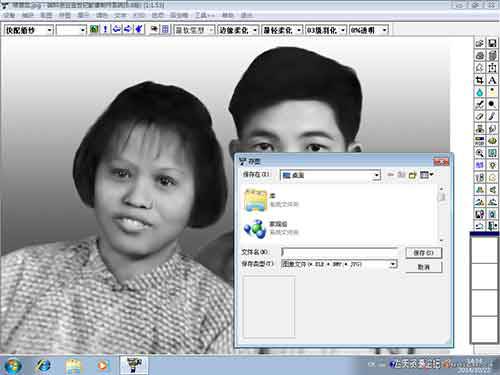Open the Windows Start menu
The height and width of the screenshot is (375, 500).
(13, 366)
